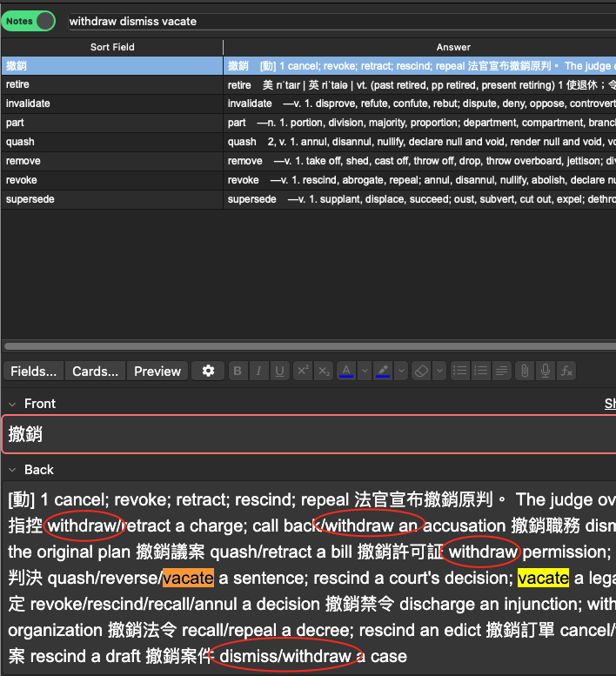The width and height of the screenshot is (616, 676).
Task: Open the highlight color dropdown arrow
Action: pos(401,371)
